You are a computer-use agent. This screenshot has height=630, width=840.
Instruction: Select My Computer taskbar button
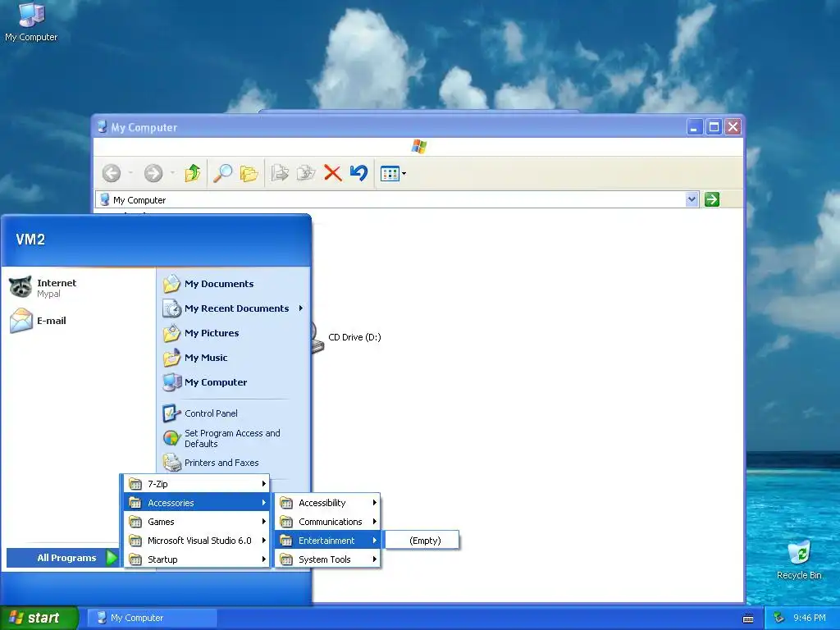(152, 618)
